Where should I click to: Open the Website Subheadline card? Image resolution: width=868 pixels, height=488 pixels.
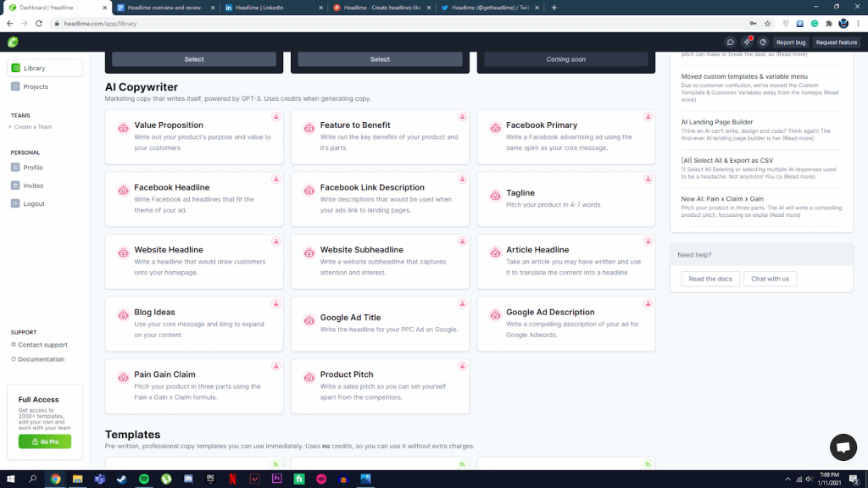tap(380, 262)
